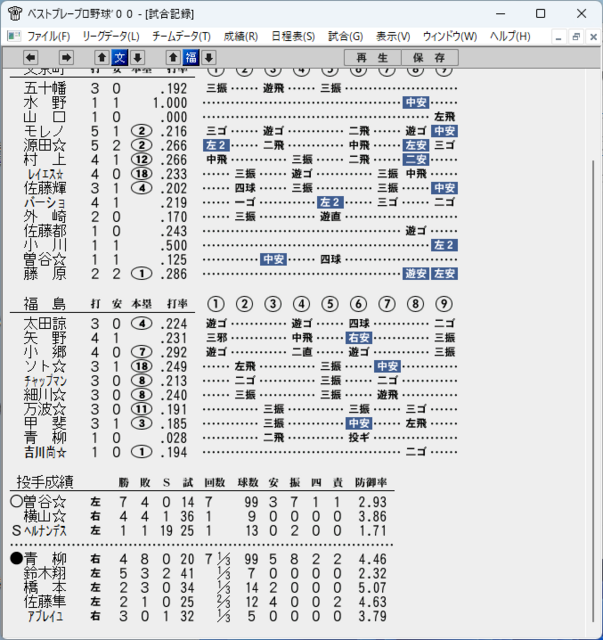This screenshot has width=603, height=640.
Task: Click ERA value 1.71 for ヘルナンデス
Action: tap(372, 531)
